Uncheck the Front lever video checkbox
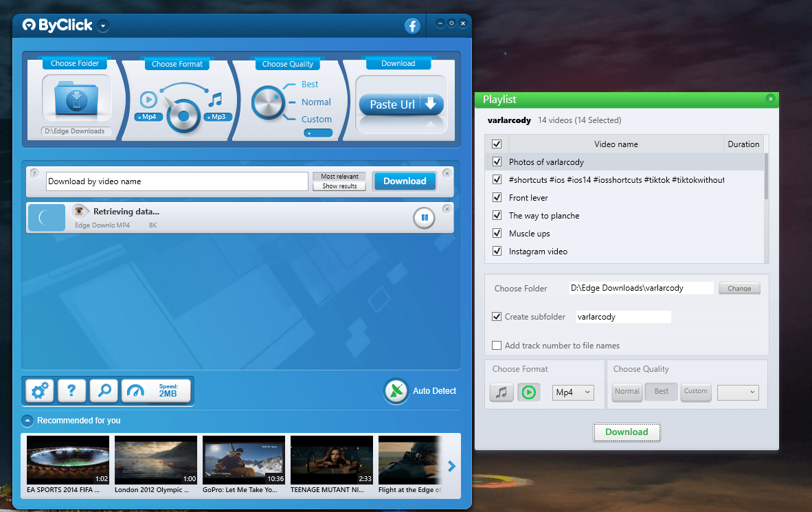This screenshot has height=512, width=812. coord(497,198)
